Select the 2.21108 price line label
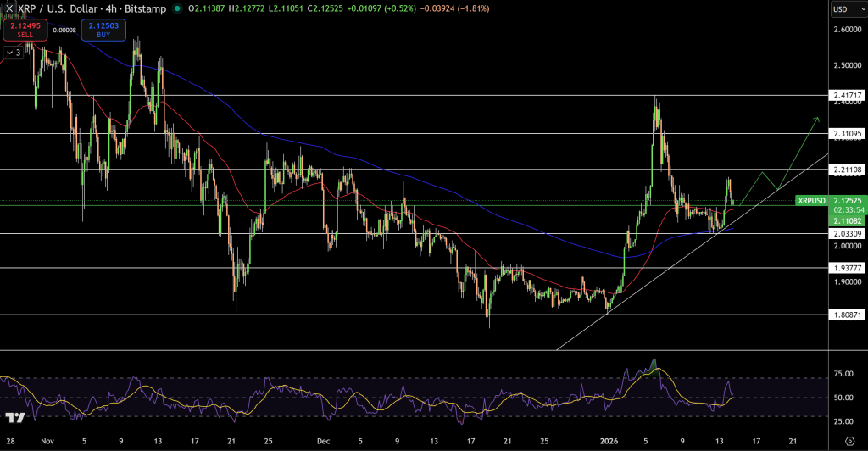Viewport: 868px width, 451px height. 847,170
